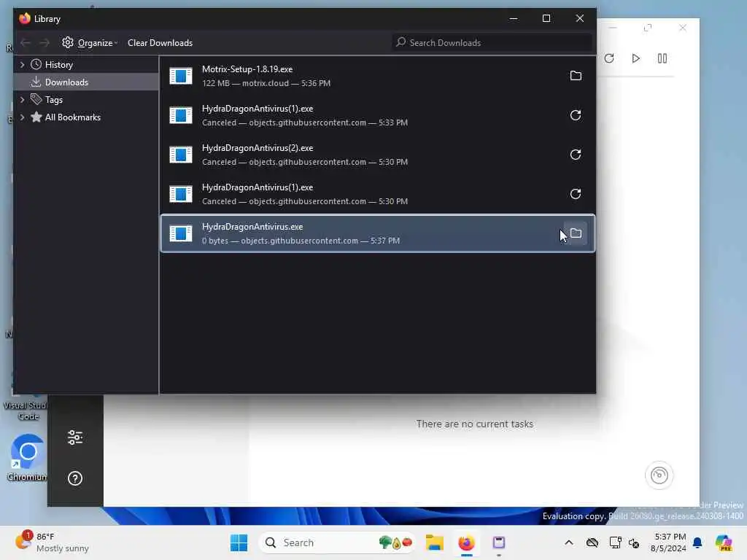Open the weather widget showing 86°F

pos(52,542)
